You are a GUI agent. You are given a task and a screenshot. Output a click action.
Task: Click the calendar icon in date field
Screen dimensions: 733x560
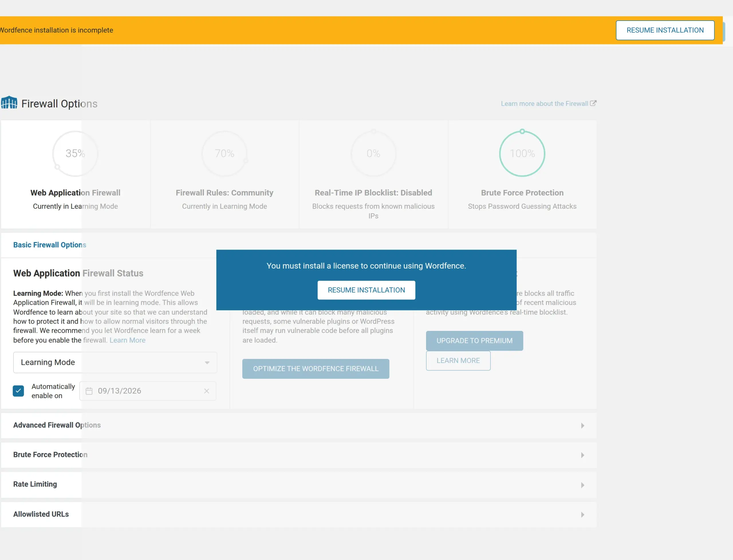click(x=89, y=391)
